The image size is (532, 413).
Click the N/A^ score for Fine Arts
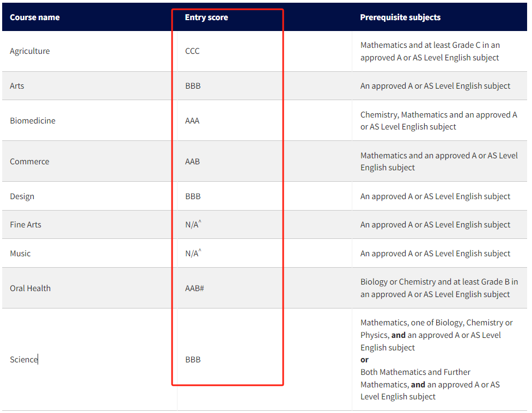click(x=193, y=224)
